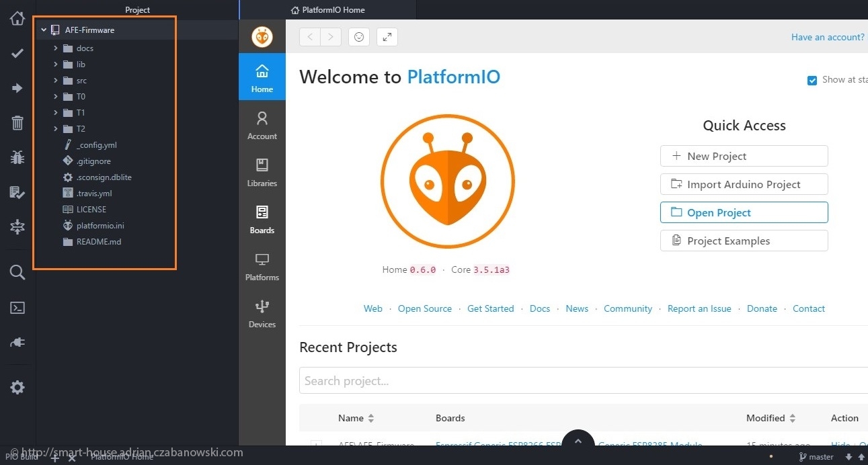Open .sconsign.dblite file
Image resolution: width=868 pixels, height=465 pixels.
[104, 177]
